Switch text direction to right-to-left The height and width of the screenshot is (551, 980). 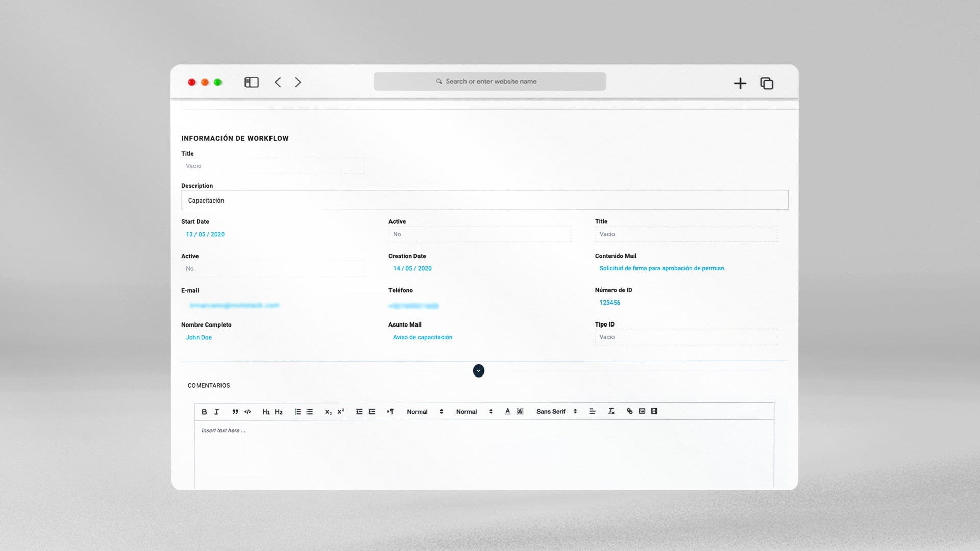(x=390, y=412)
